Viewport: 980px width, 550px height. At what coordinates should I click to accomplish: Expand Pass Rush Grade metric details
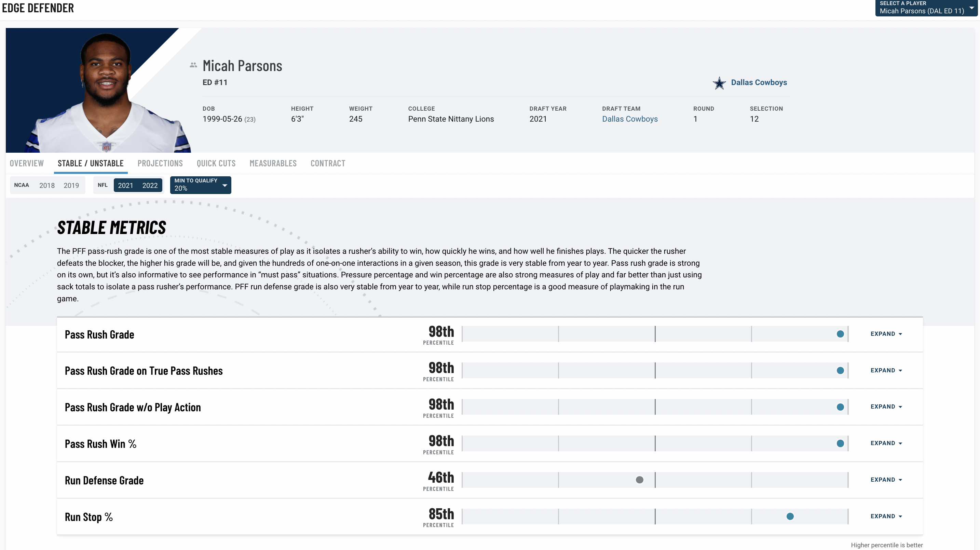tap(886, 333)
